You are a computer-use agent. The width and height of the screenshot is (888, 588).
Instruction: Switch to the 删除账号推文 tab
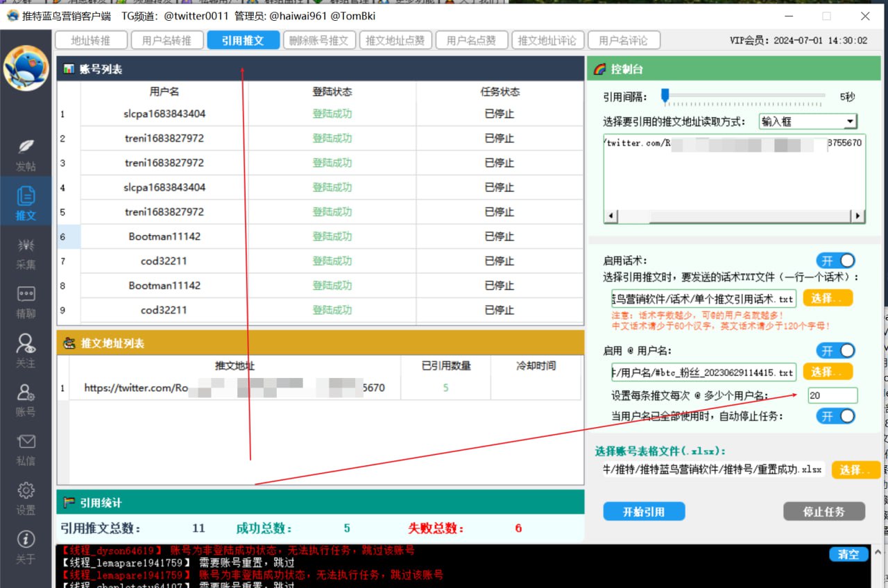click(x=319, y=40)
